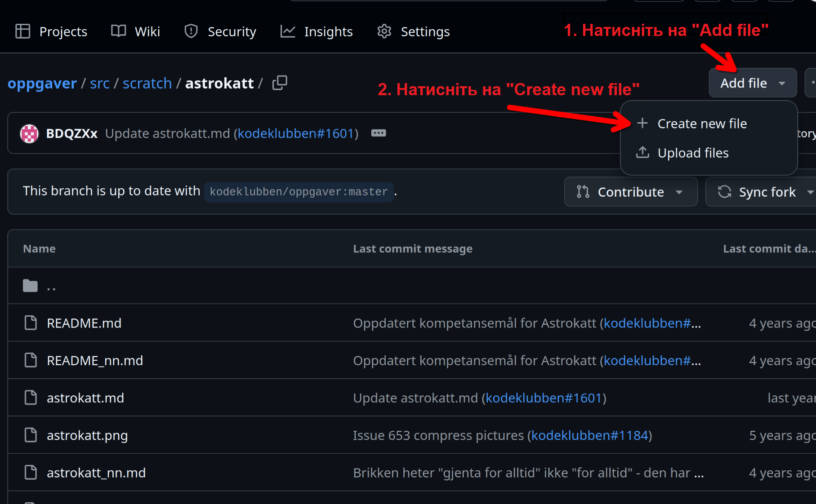
Task: Click the astrokatt.png file icon
Action: point(31,435)
